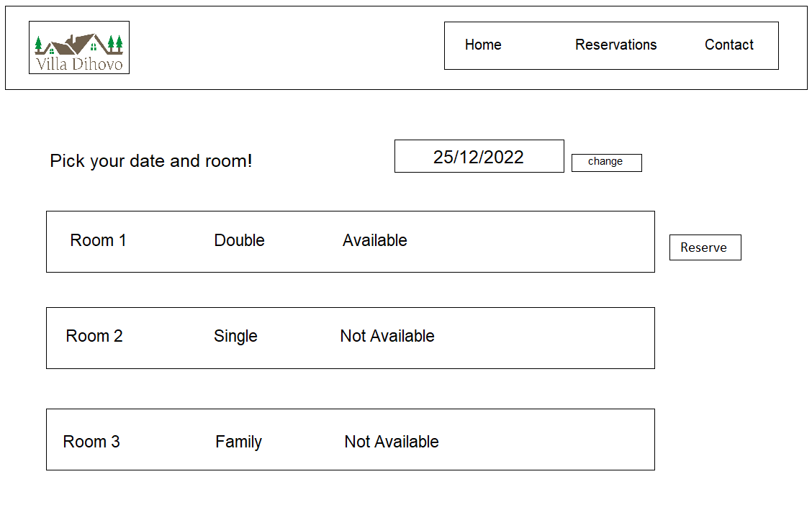This screenshot has width=812, height=528.
Task: Click Room 3's Not Available status
Action: (392, 442)
